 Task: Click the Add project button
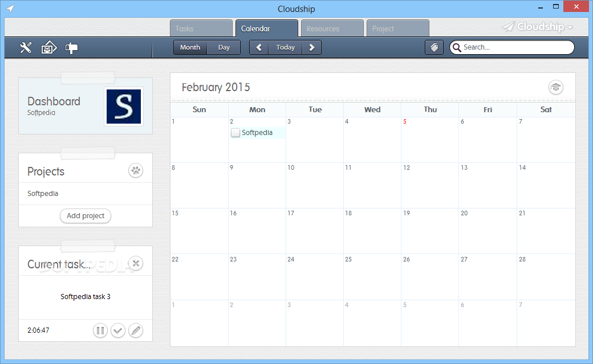86,216
